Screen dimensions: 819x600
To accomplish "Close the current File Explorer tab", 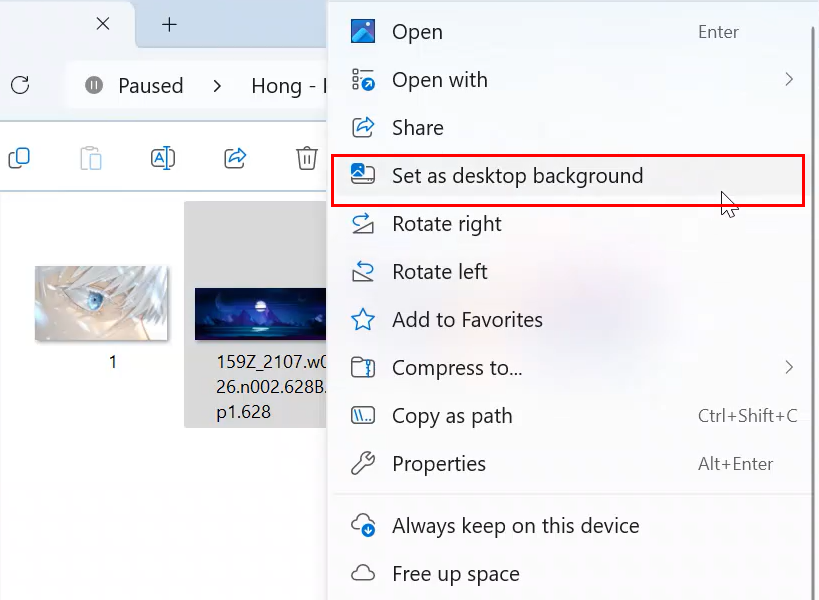I will (103, 24).
